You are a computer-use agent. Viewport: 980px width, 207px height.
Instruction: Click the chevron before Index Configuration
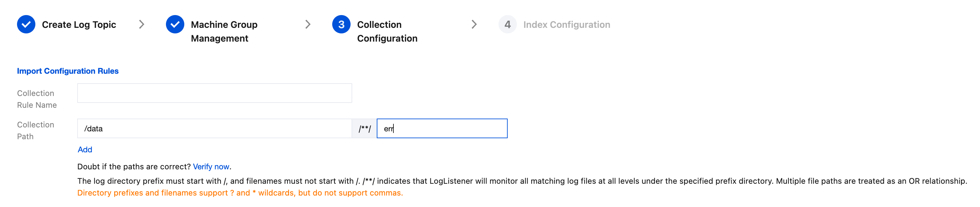474,24
